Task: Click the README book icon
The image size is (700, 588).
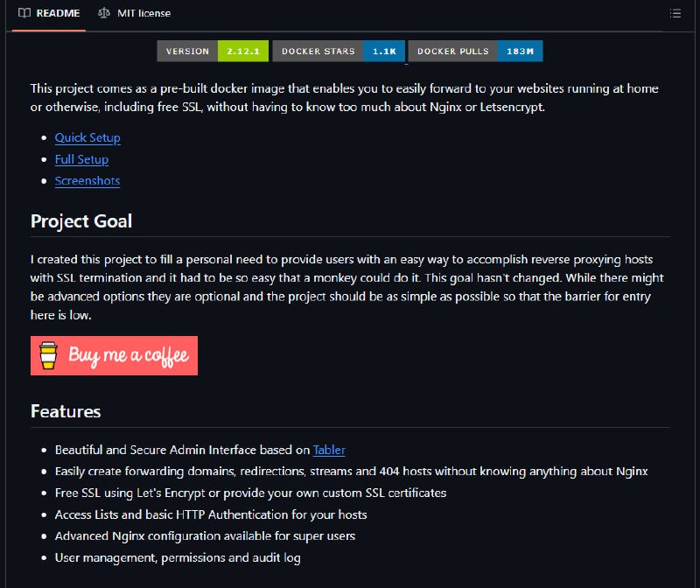Action: pyautogui.click(x=24, y=13)
